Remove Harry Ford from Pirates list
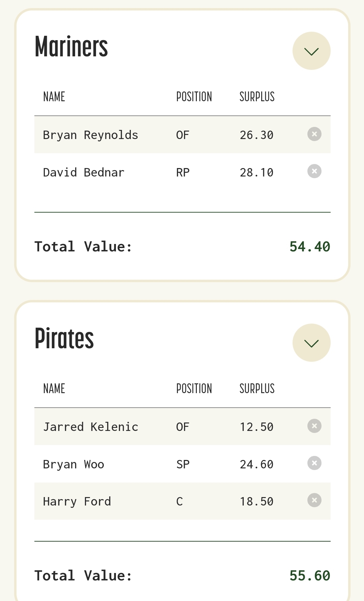 314,500
